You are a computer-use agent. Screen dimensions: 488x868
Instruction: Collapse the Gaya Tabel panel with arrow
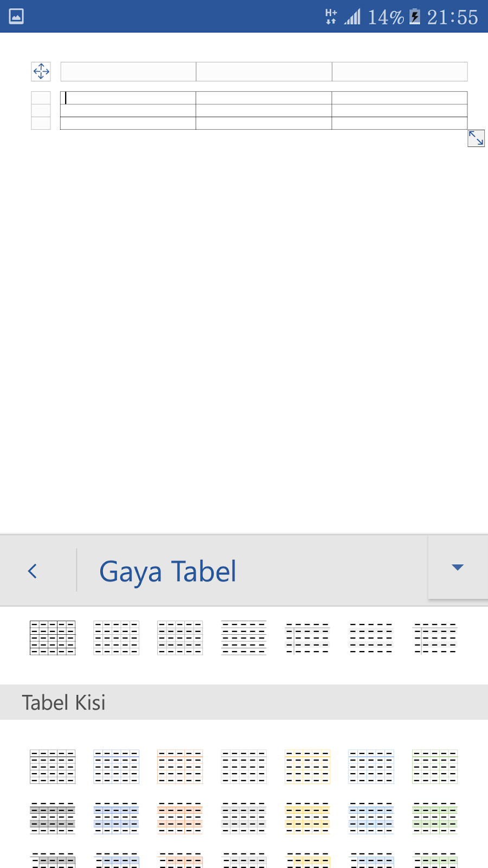[458, 567]
